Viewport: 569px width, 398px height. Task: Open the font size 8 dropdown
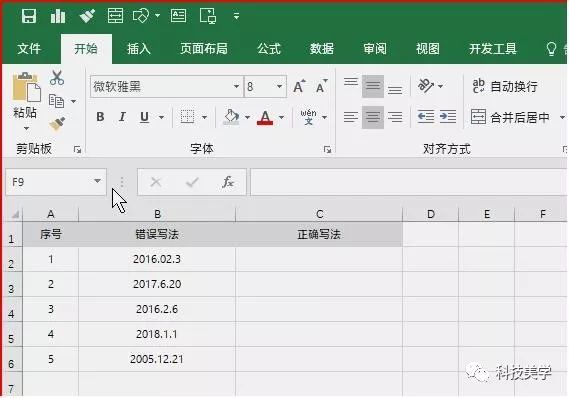[279, 86]
